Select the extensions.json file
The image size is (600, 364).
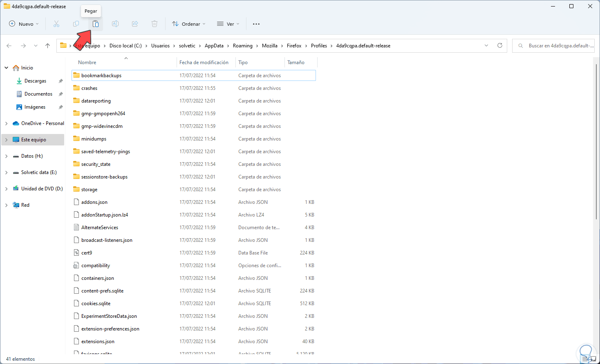pyautogui.click(x=194, y=341)
